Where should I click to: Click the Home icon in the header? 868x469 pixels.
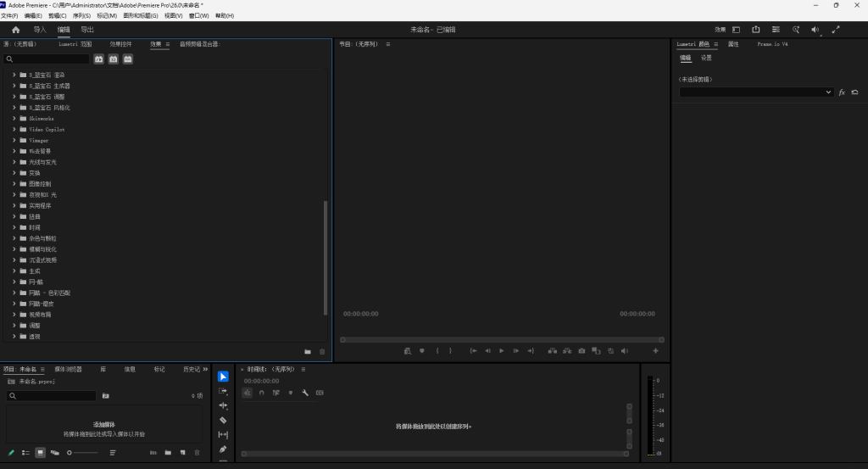pyautogui.click(x=15, y=30)
